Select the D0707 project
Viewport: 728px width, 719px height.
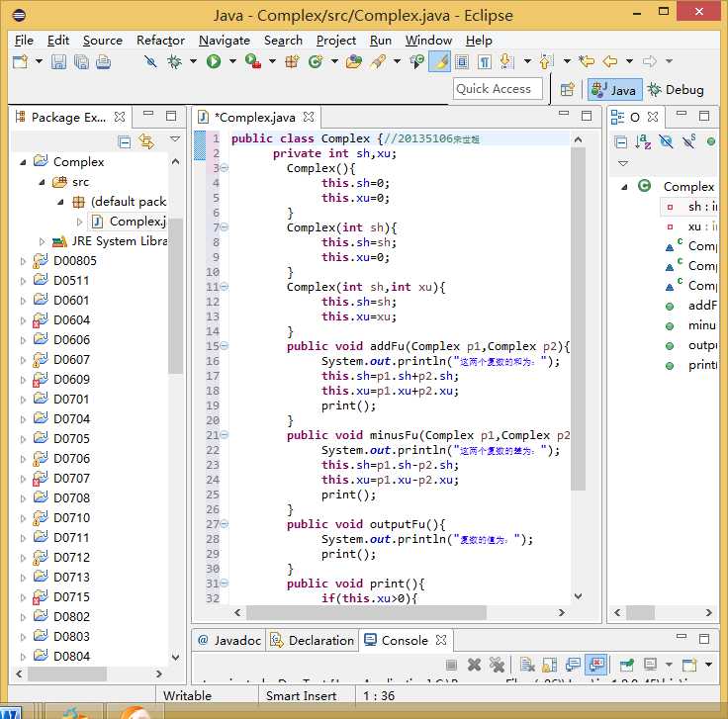tap(71, 479)
